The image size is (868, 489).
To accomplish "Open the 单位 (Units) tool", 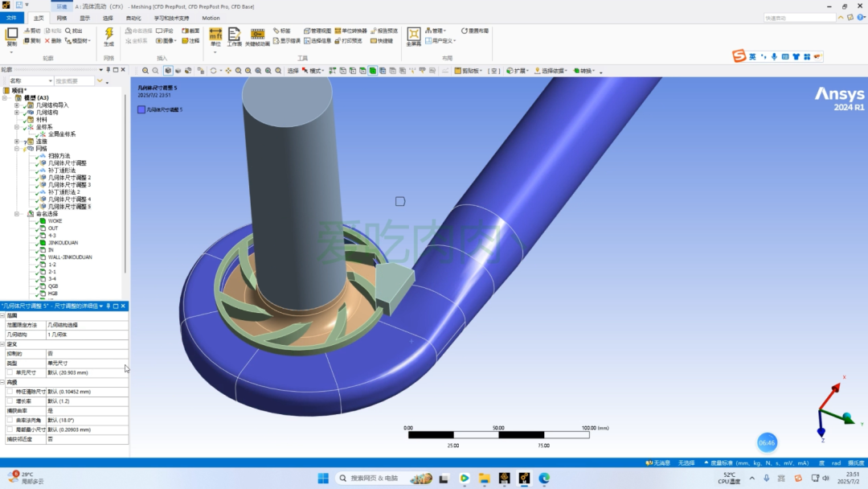I will 215,36.
